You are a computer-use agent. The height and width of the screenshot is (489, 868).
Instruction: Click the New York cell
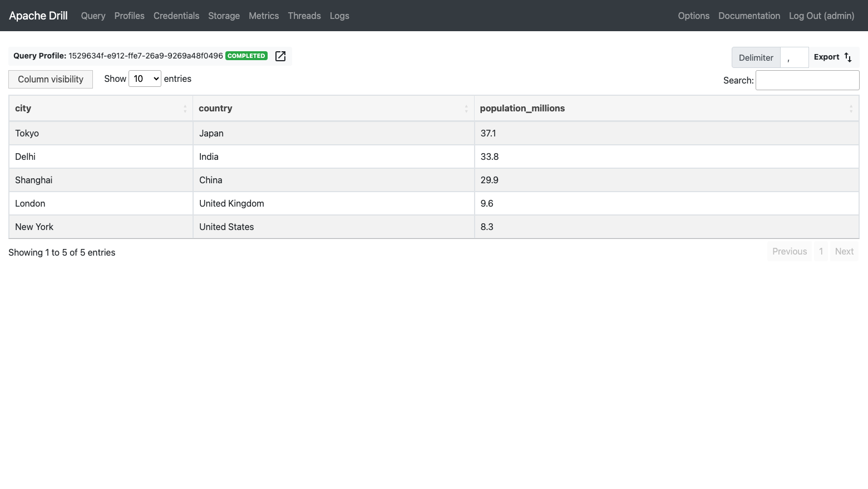pyautogui.click(x=101, y=227)
